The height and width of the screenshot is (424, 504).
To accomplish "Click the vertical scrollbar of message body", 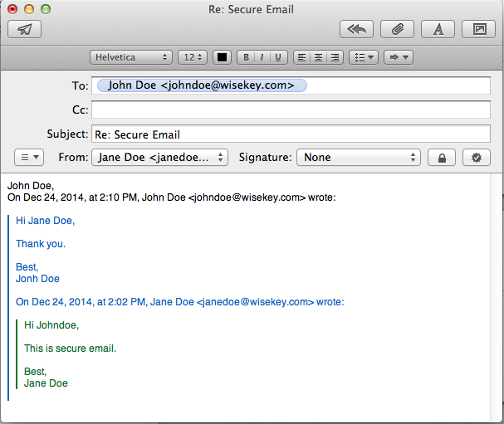I will pos(496,297).
